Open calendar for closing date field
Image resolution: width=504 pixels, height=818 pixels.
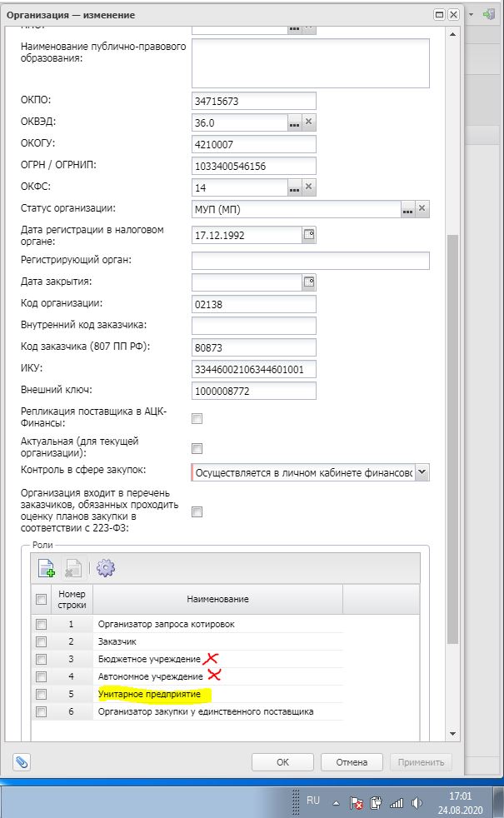(308, 282)
